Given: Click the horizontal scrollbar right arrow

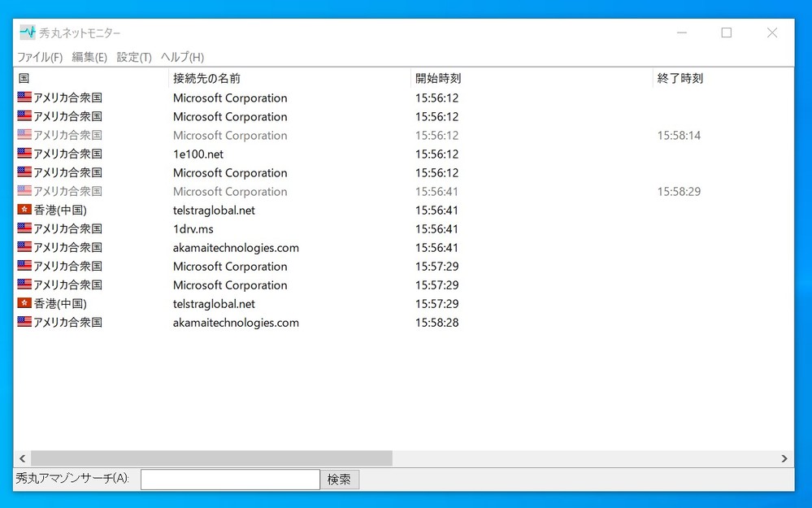Looking at the screenshot, I should [x=784, y=458].
